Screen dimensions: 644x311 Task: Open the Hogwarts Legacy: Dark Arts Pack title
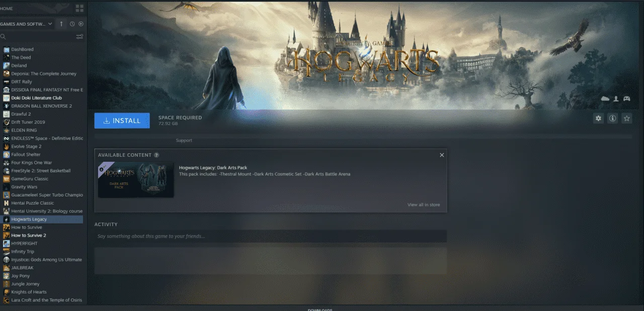[213, 168]
